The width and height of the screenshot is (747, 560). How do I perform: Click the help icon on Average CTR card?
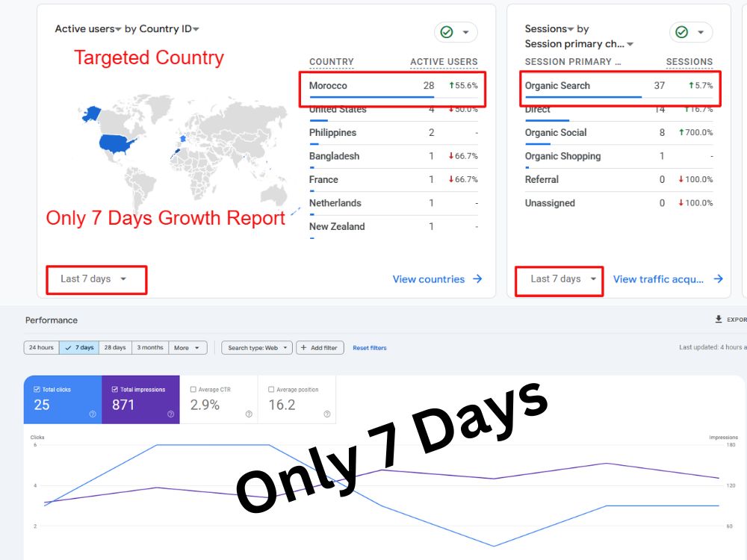point(249,414)
